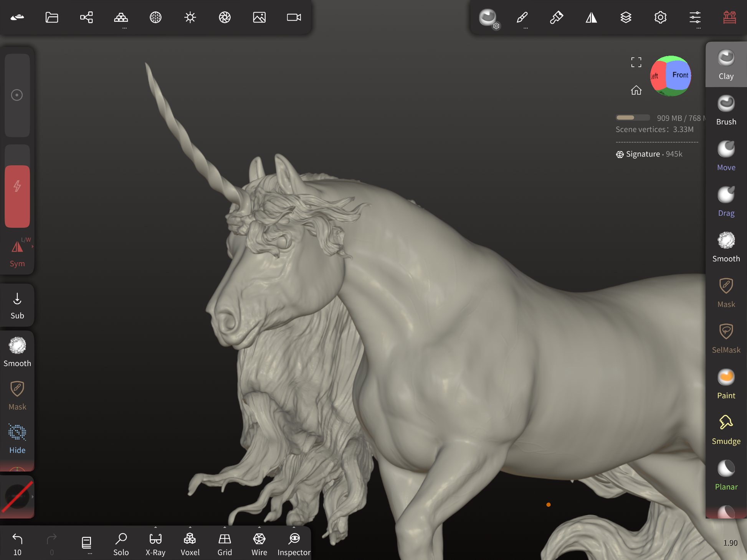This screenshot has height=560, width=747.
Task: Open the Topology menu in top bar
Action: click(121, 17)
